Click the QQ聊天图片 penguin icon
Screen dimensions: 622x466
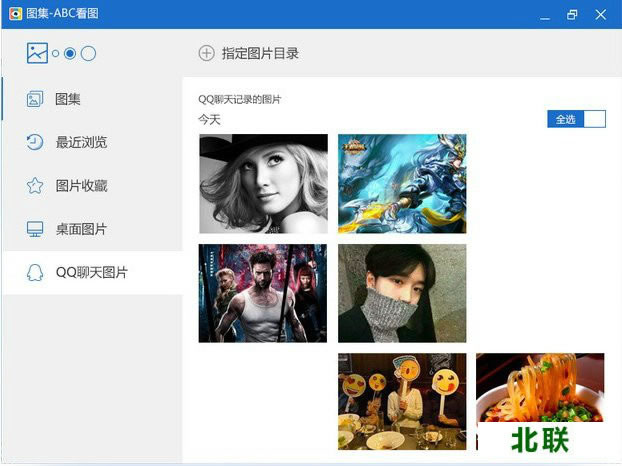coord(35,272)
